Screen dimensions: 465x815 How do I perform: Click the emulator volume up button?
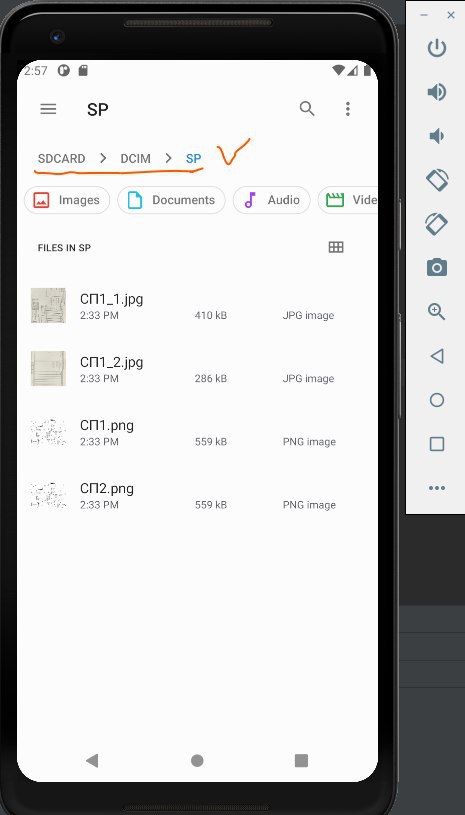pyautogui.click(x=437, y=93)
